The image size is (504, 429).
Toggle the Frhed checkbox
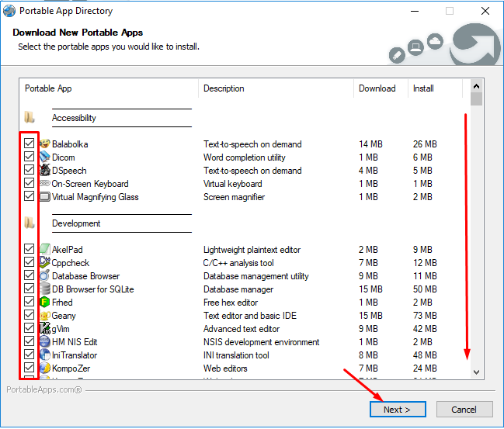pyautogui.click(x=29, y=301)
